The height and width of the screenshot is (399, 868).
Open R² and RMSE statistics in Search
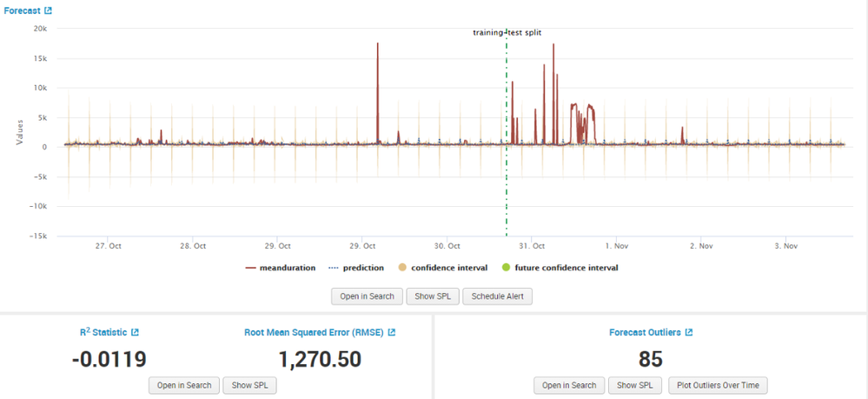click(x=184, y=385)
